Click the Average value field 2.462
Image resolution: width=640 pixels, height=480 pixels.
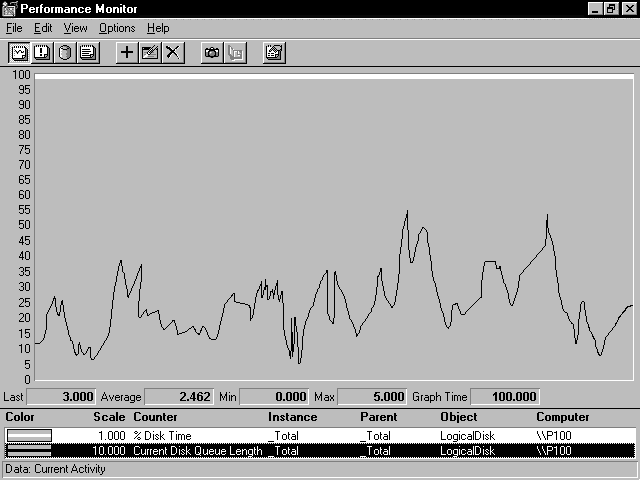pyautogui.click(x=179, y=396)
